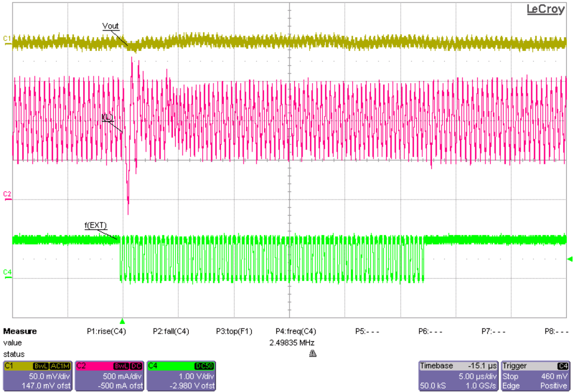The width and height of the screenshot is (574, 392).
Task: Select the P1:rise(C4) measurement parameter
Action: 107,331
